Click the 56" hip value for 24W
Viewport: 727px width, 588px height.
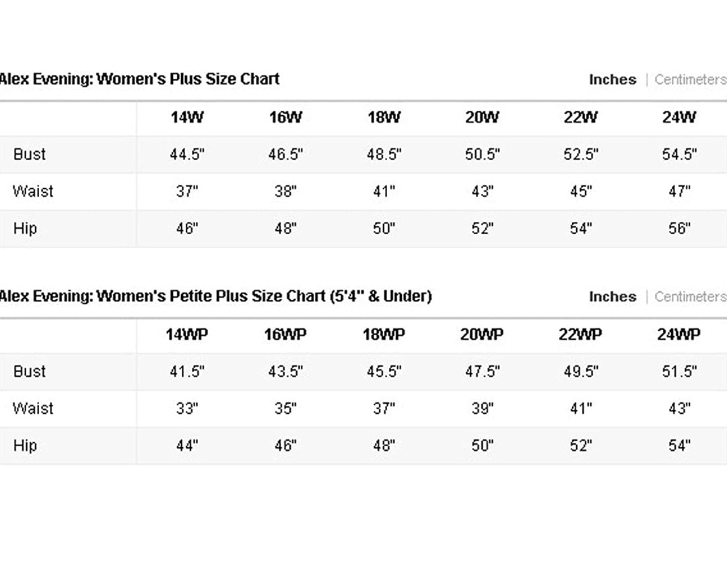pyautogui.click(x=679, y=229)
